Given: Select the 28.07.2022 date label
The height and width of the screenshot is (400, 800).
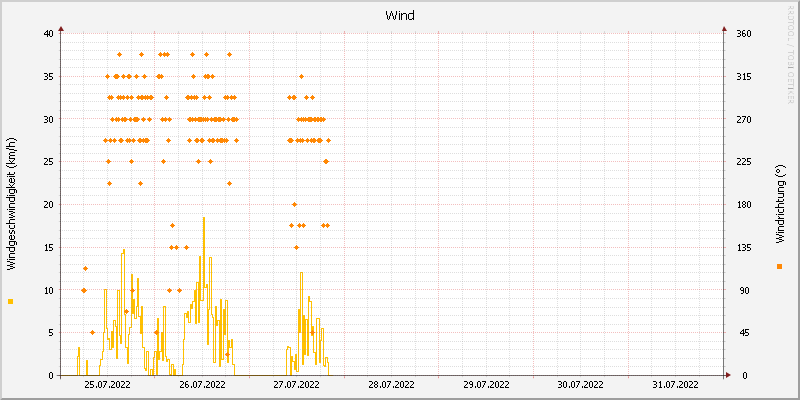Looking at the screenshot, I should (391, 384).
